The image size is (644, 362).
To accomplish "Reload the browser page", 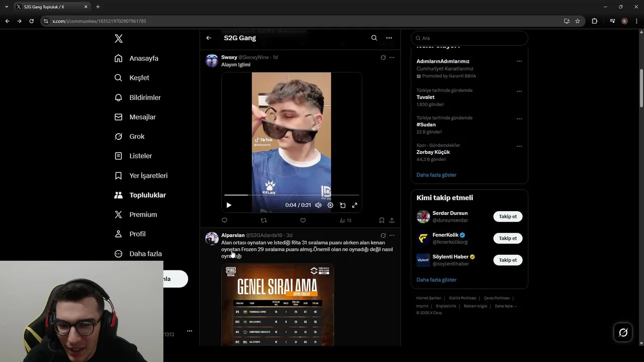I will [31, 21].
